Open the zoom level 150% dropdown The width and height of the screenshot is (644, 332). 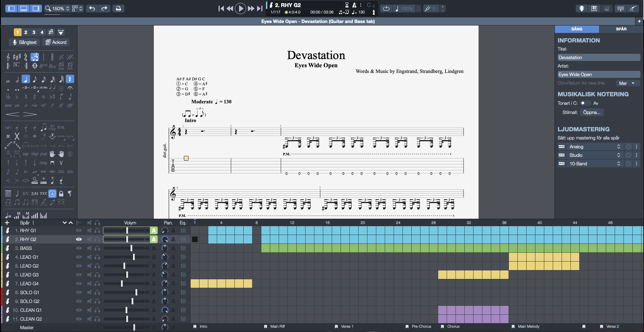pyautogui.click(x=58, y=8)
